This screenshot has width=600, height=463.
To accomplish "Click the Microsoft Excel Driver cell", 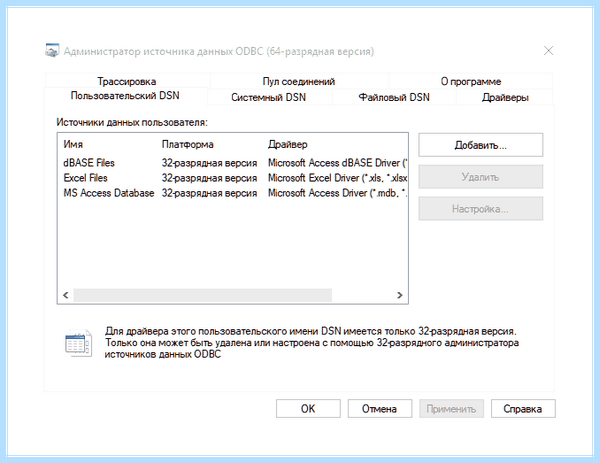I will coord(338,178).
